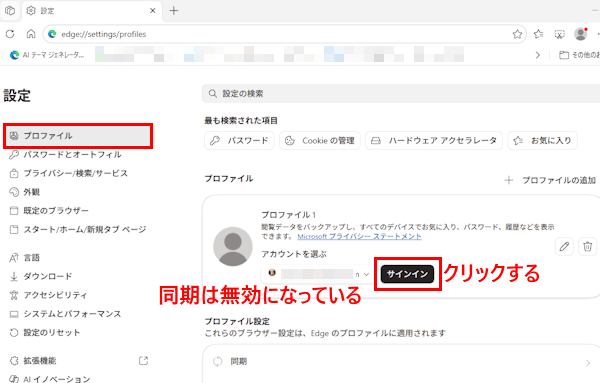Open ダウンロード settings section
Screen dimensions: 600x383
[41, 276]
